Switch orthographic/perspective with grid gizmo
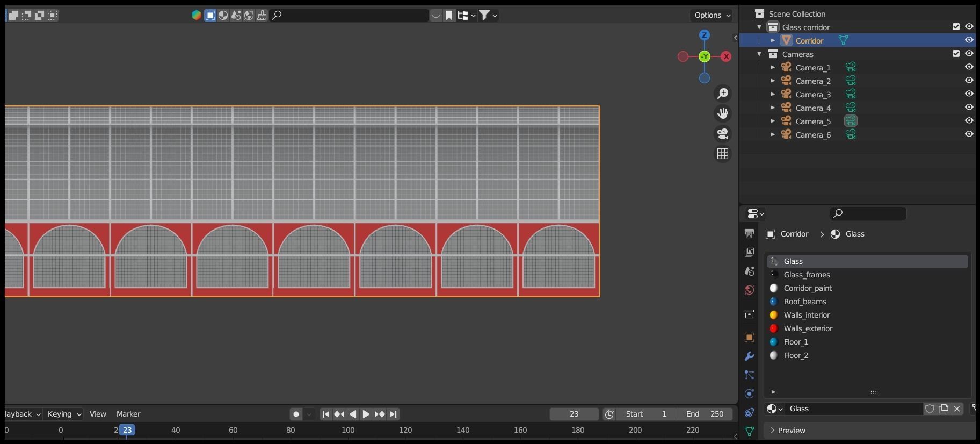This screenshot has width=980, height=444. 723,154
